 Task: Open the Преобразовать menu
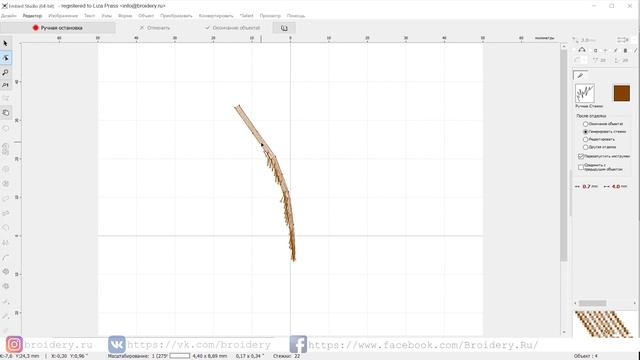(x=176, y=16)
